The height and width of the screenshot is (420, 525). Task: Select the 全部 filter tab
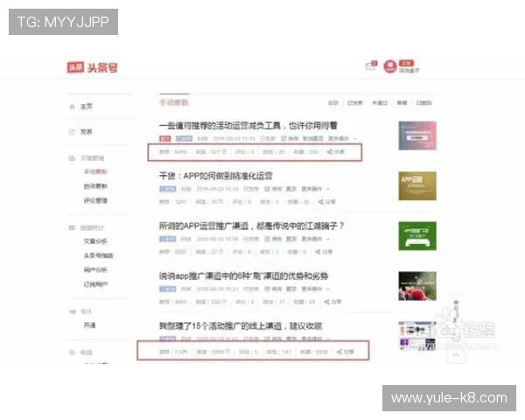[x=333, y=103]
